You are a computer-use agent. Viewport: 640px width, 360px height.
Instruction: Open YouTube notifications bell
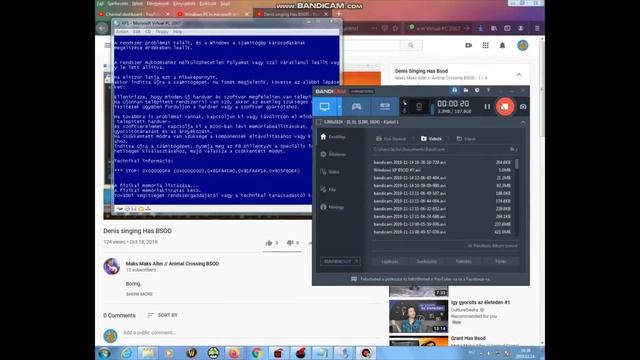tap(502, 45)
